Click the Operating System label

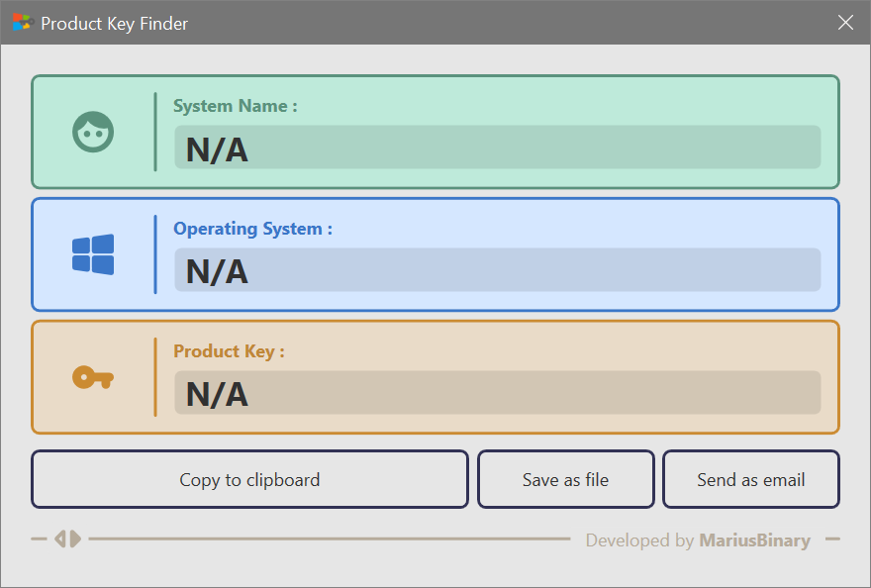[x=252, y=229]
